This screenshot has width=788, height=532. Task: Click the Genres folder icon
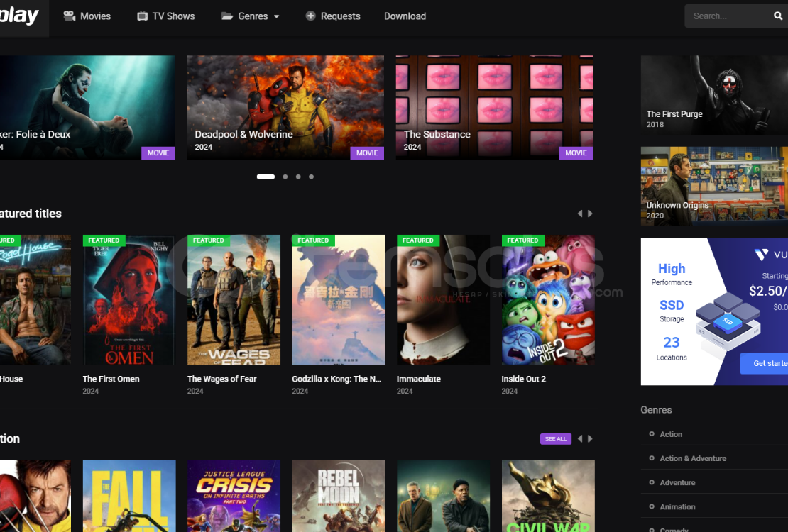227,16
